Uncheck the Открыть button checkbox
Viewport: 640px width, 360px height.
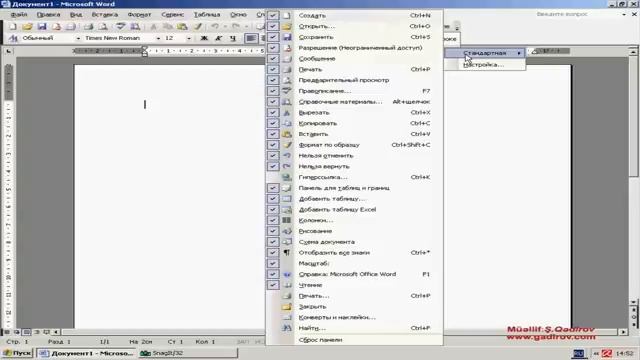(273, 26)
